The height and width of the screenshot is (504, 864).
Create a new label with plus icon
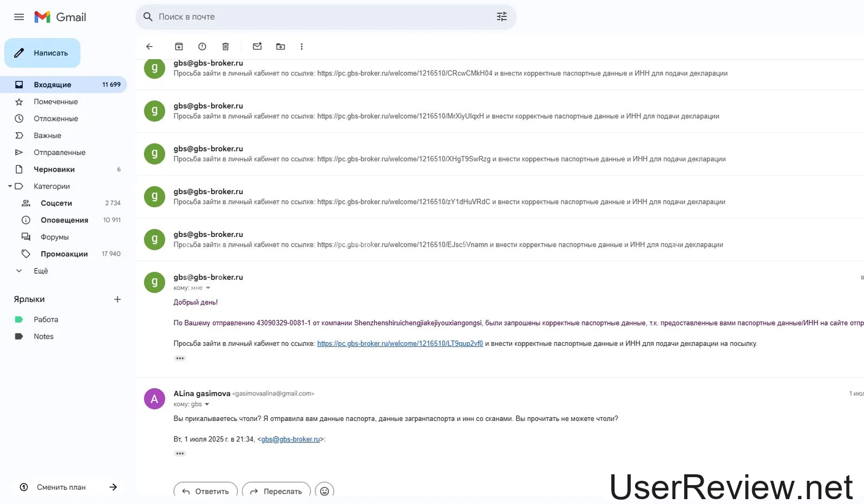click(x=117, y=299)
